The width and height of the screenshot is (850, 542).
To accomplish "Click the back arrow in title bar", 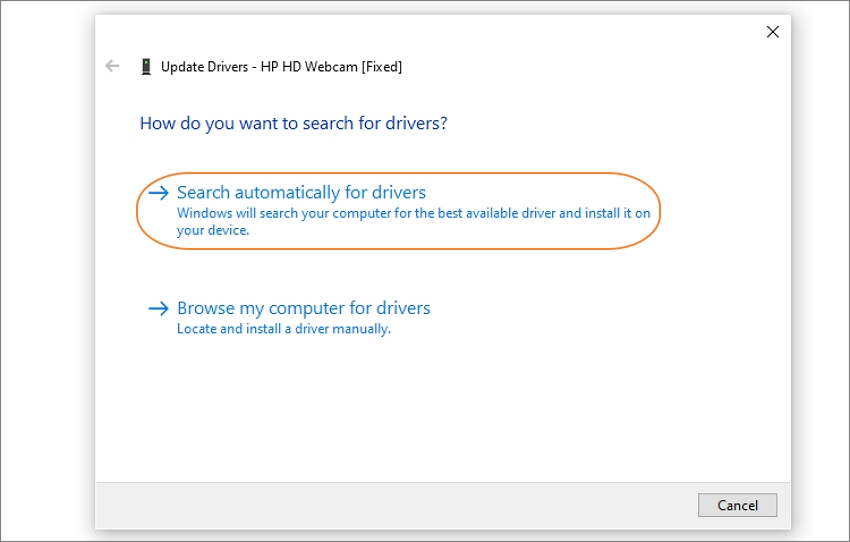I will point(112,67).
